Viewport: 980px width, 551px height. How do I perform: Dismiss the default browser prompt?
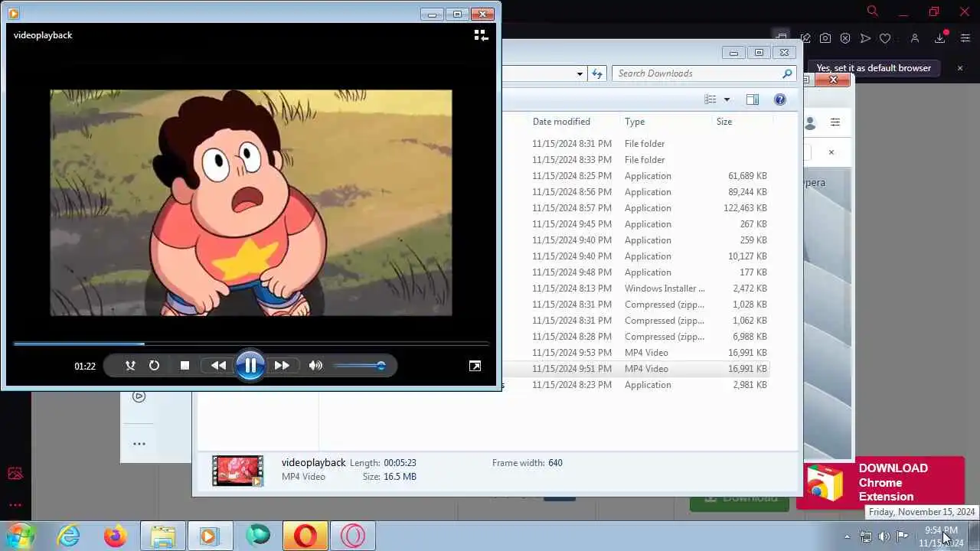pyautogui.click(x=960, y=68)
